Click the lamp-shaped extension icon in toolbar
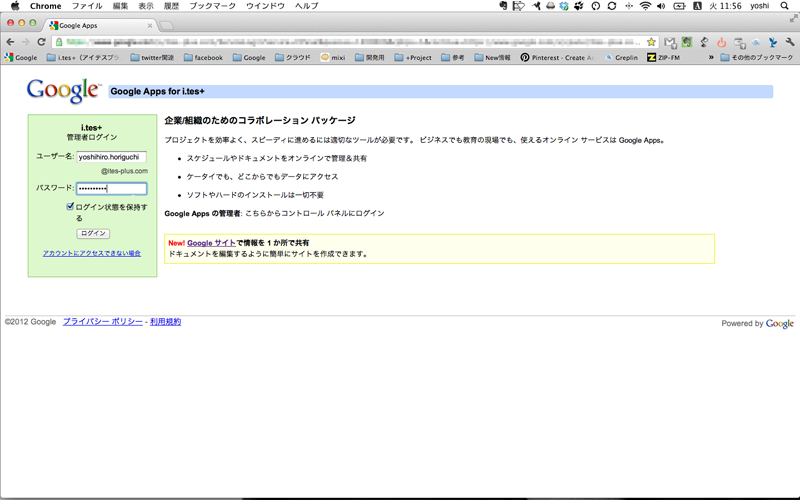The width and height of the screenshot is (800, 500). pos(704,42)
